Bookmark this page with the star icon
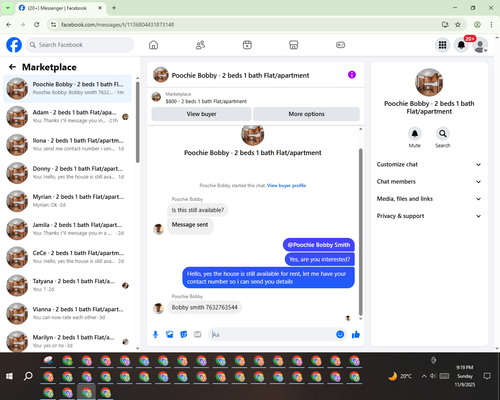 pos(458,25)
